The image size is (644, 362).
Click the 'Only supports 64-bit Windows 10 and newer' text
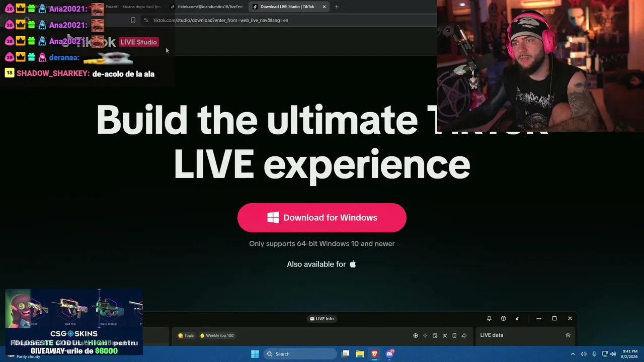click(x=322, y=243)
